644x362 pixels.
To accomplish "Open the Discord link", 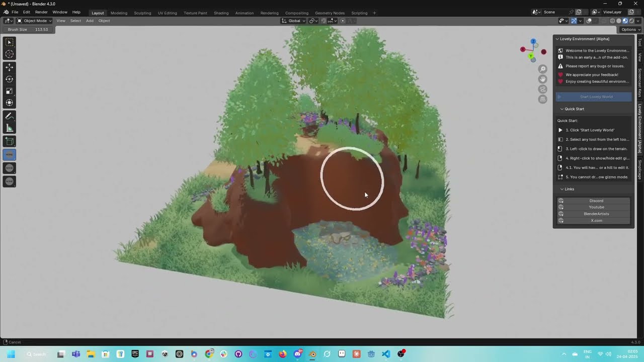I will [x=594, y=201].
